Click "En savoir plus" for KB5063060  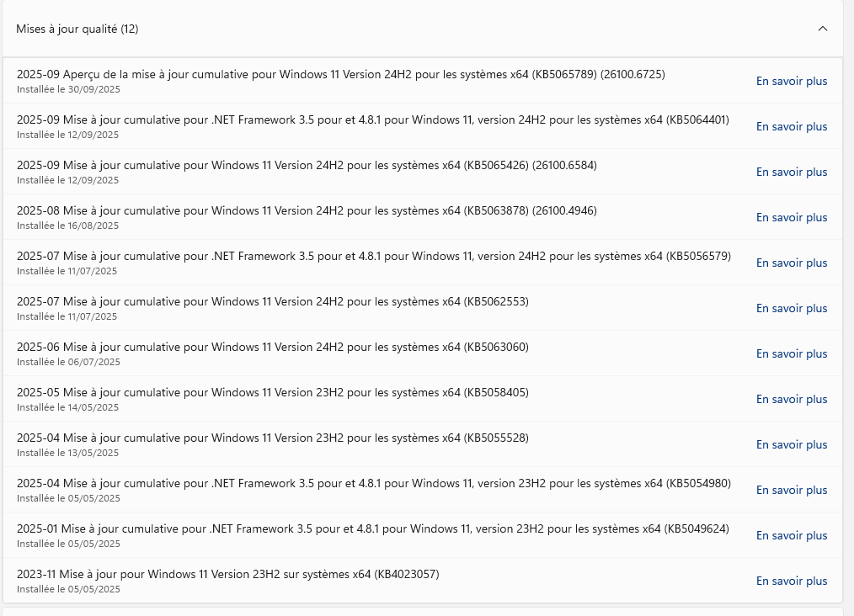(x=792, y=354)
